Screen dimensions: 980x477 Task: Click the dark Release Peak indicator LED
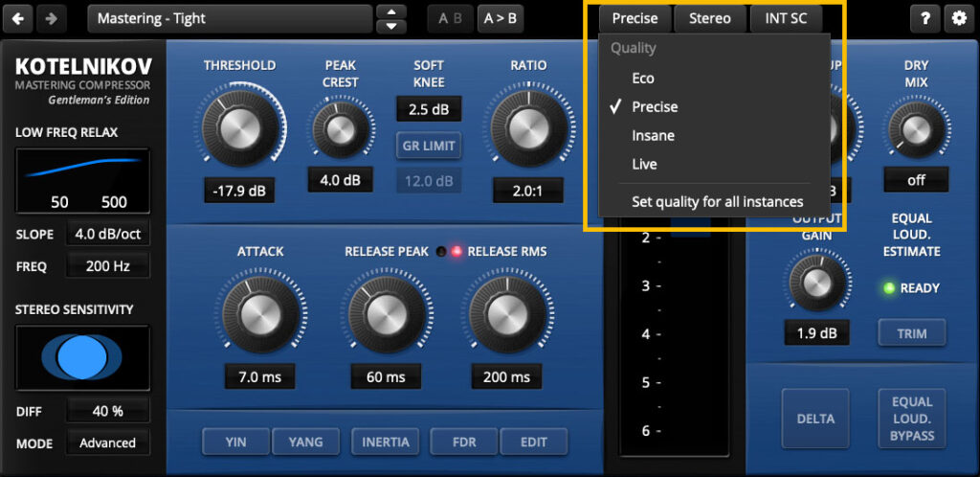coord(441,252)
